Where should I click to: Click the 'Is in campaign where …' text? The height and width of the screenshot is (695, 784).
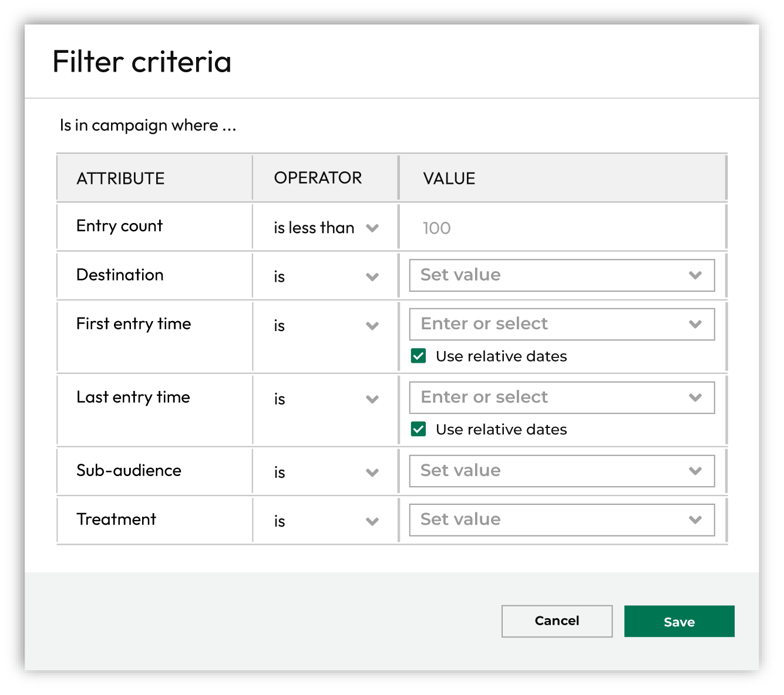148,125
